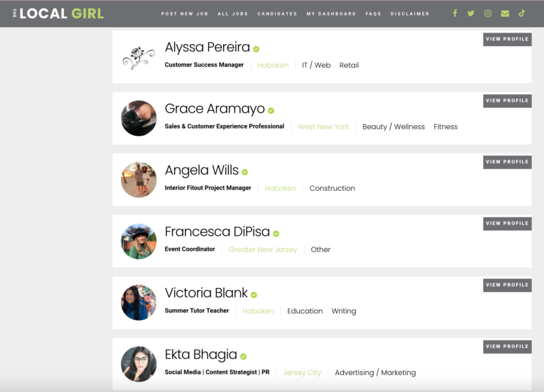View profile of Francesca DiPisa
Screen dimensions: 544x392
click(507, 224)
